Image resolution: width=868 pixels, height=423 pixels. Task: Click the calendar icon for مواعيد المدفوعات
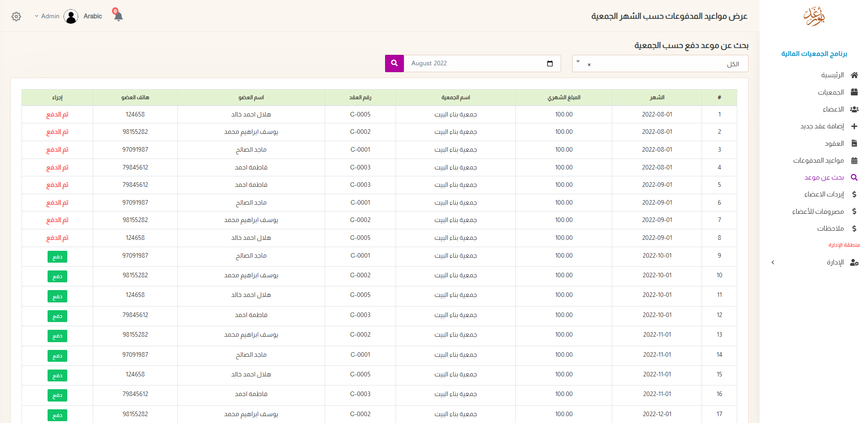pyautogui.click(x=854, y=160)
